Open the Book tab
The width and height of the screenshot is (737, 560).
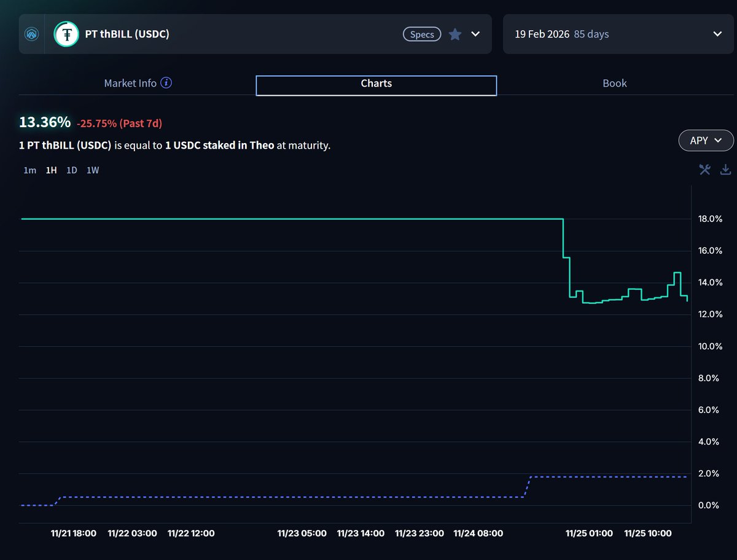tap(614, 84)
